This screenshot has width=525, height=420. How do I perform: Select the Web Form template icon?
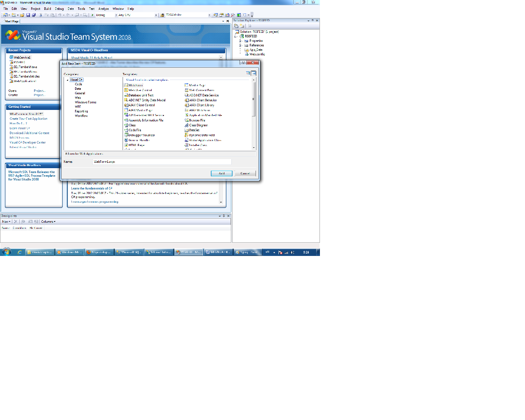pyautogui.click(x=134, y=85)
